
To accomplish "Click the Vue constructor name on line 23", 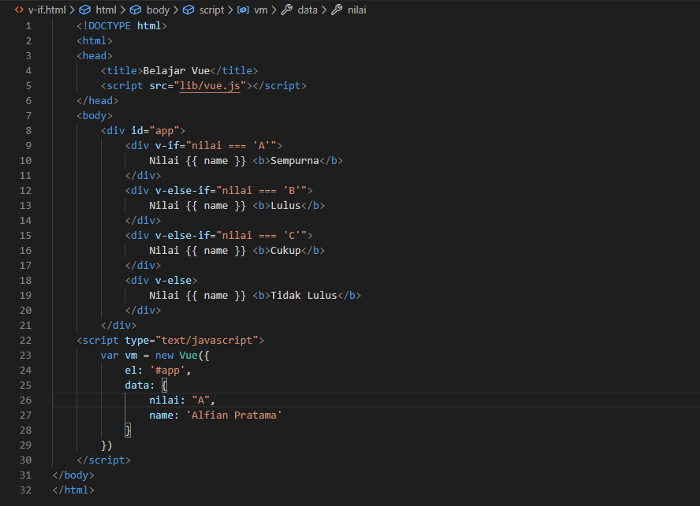I will (x=188, y=355).
